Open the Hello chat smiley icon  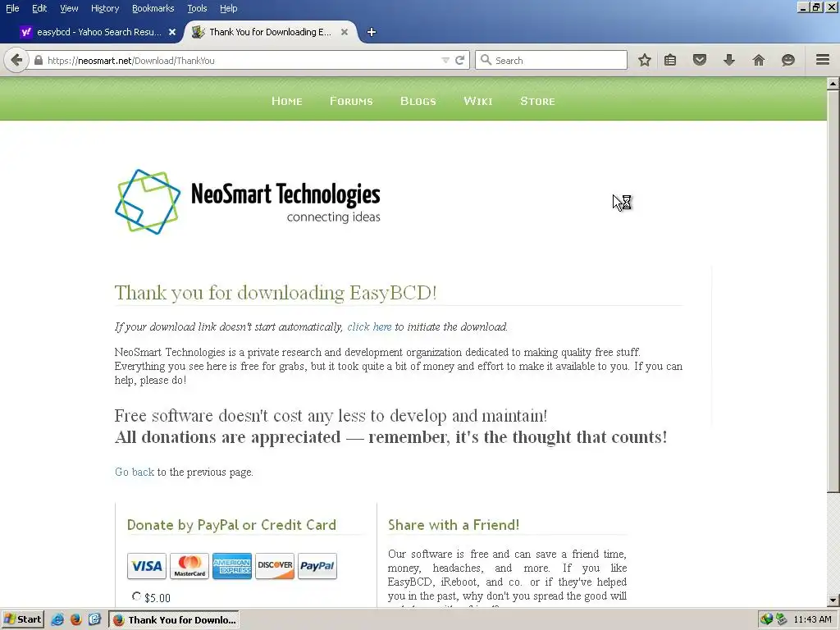click(x=788, y=60)
